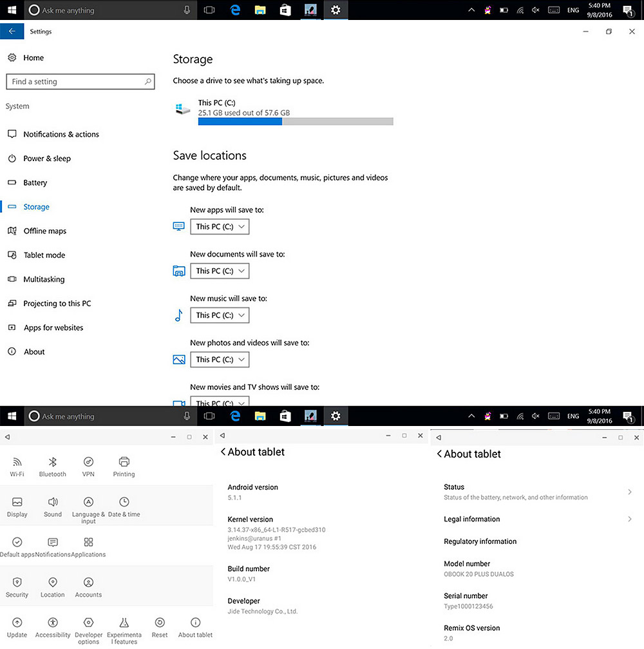Open Tablet mode settings
The width and height of the screenshot is (644, 649).
pyautogui.click(x=37, y=255)
